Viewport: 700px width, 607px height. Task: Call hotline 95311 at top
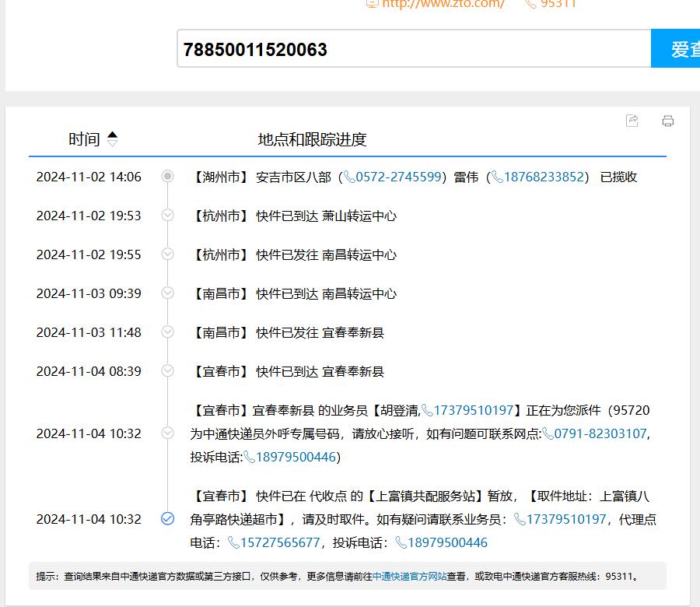(558, 4)
